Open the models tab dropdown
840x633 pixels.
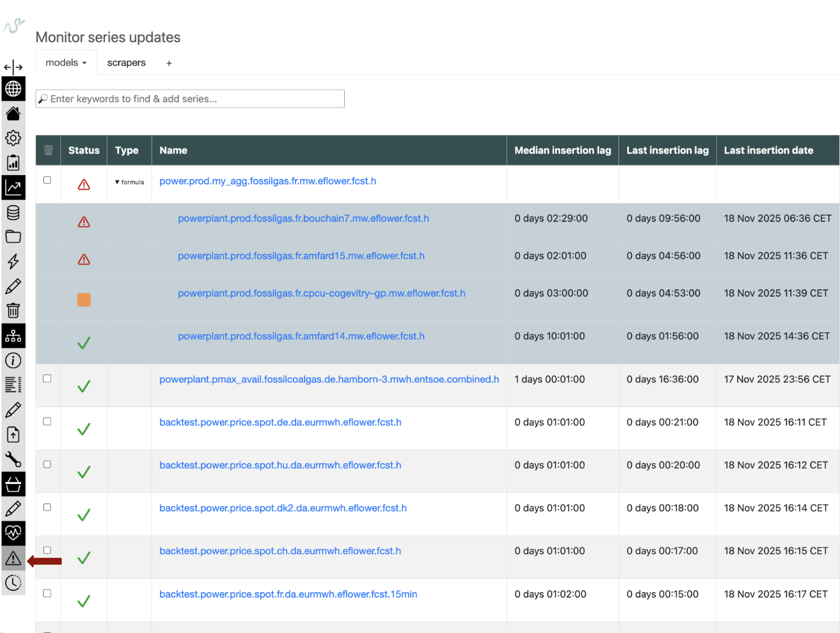pyautogui.click(x=66, y=63)
